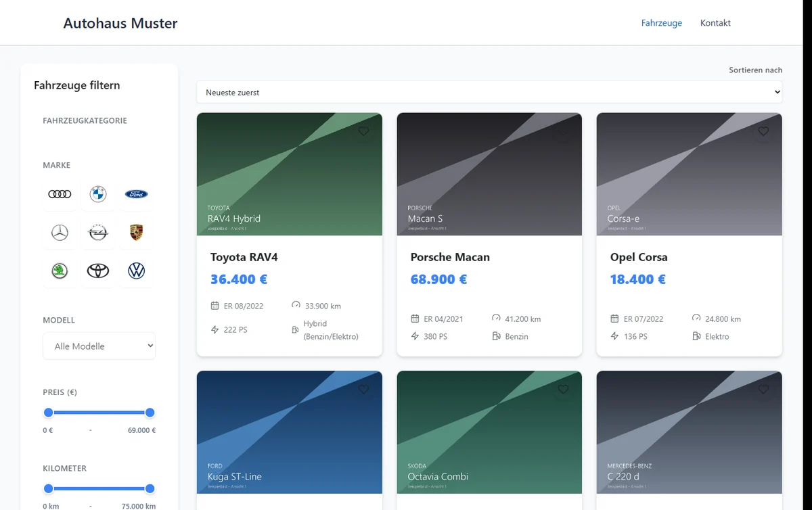Click the 'Sortieren nach' label
The image size is (812, 510).
point(755,70)
